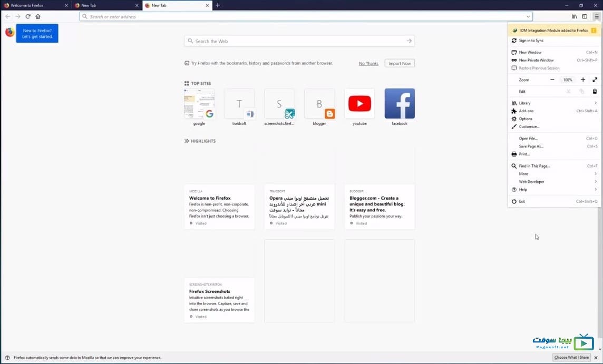Close the Welcome to Firefox tab

pos(66,5)
